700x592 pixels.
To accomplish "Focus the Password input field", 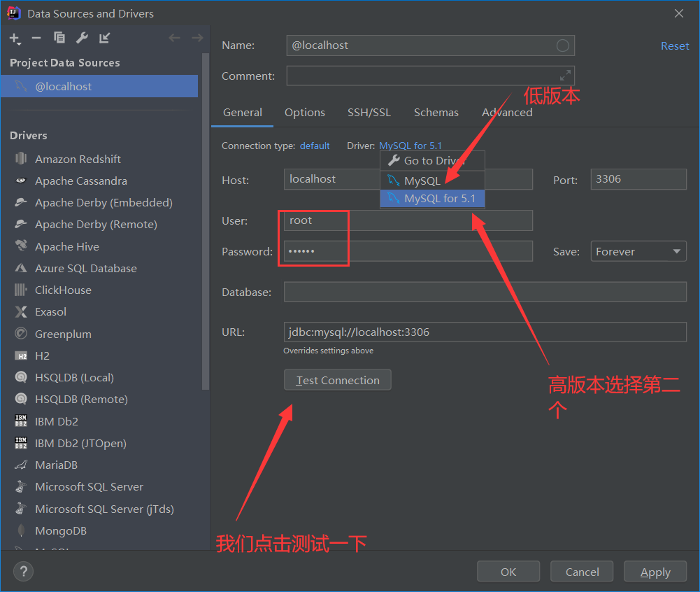I will [x=408, y=251].
